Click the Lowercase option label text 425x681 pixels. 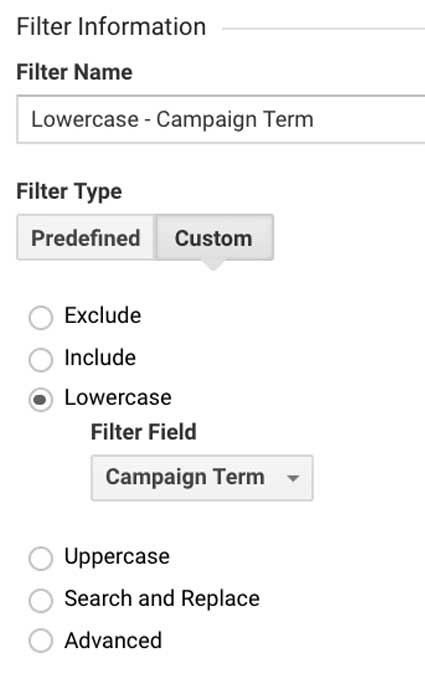(x=118, y=397)
